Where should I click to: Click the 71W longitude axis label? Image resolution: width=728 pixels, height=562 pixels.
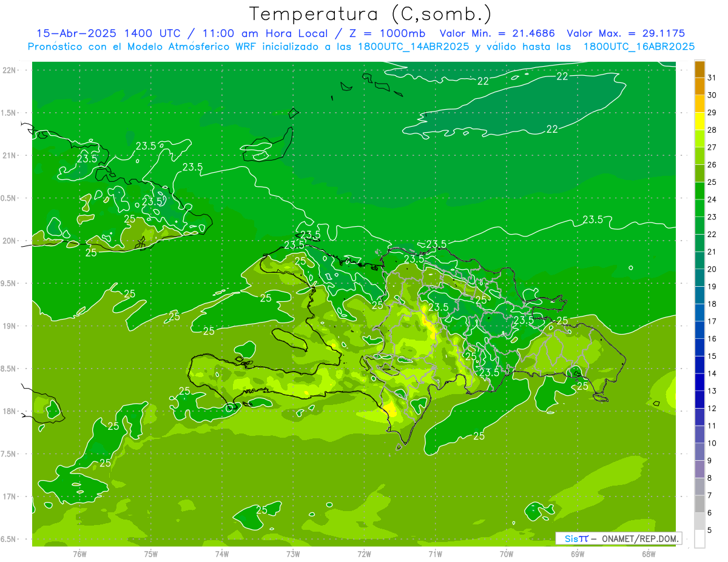435,554
